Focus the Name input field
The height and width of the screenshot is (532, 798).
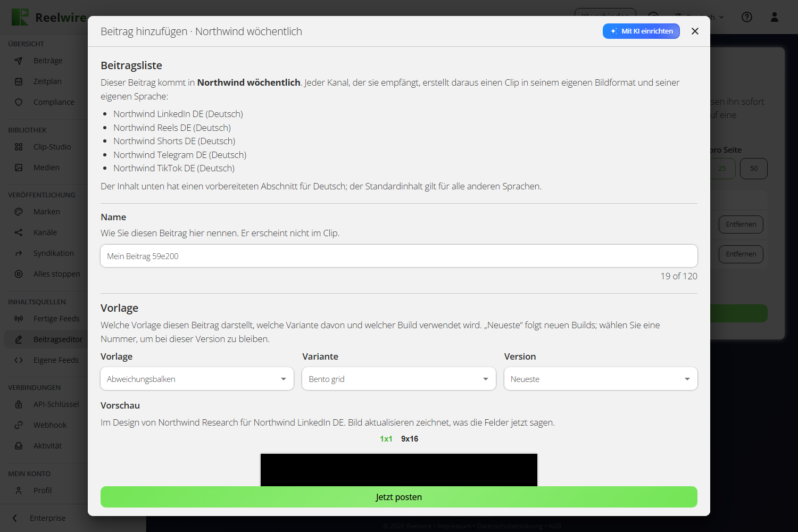pyautogui.click(x=399, y=256)
